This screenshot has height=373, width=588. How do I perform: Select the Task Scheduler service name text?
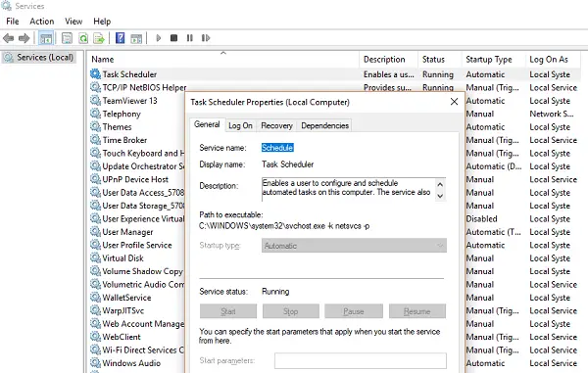tap(129, 74)
